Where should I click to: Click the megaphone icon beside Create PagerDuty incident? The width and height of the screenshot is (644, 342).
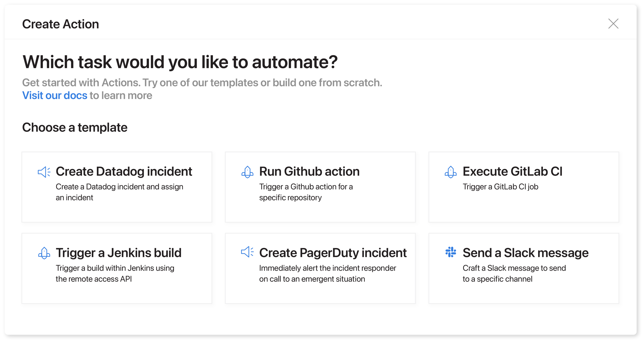(x=247, y=252)
